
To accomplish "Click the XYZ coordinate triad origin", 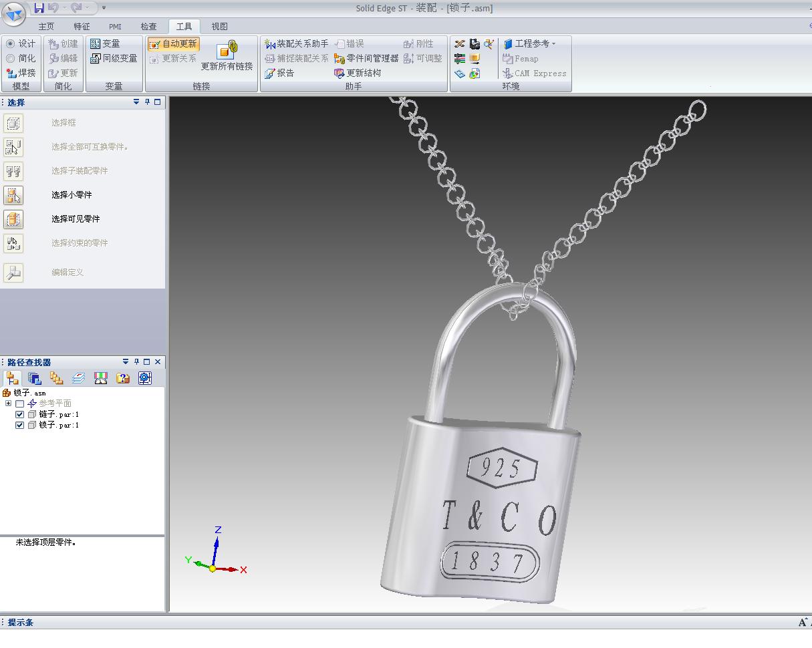I will 213,569.
